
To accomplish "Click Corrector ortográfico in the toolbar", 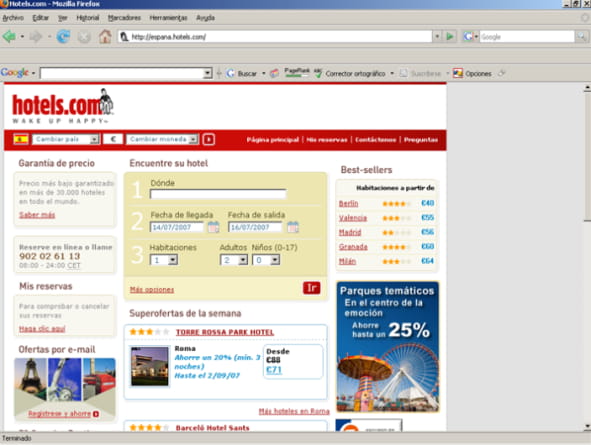I will (x=351, y=73).
